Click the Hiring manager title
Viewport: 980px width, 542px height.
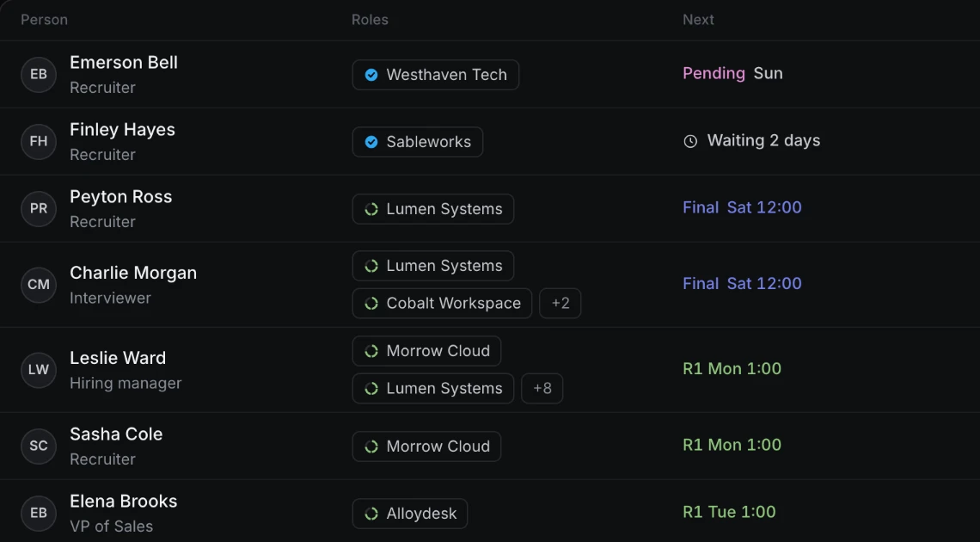(126, 383)
